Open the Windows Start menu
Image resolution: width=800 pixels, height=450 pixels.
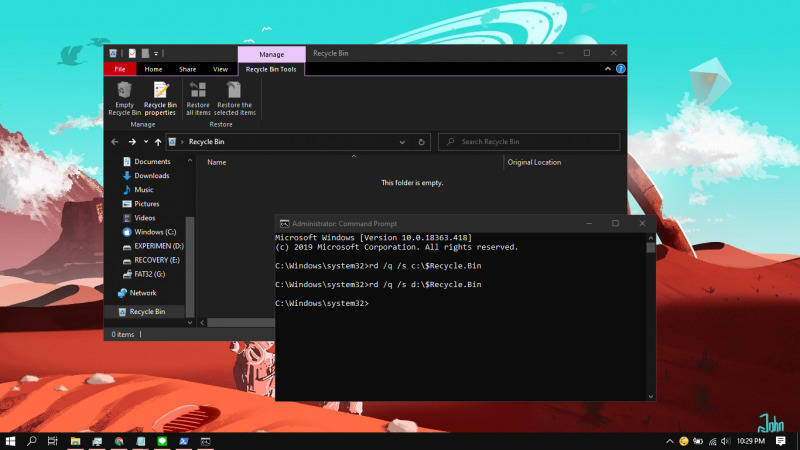10,441
